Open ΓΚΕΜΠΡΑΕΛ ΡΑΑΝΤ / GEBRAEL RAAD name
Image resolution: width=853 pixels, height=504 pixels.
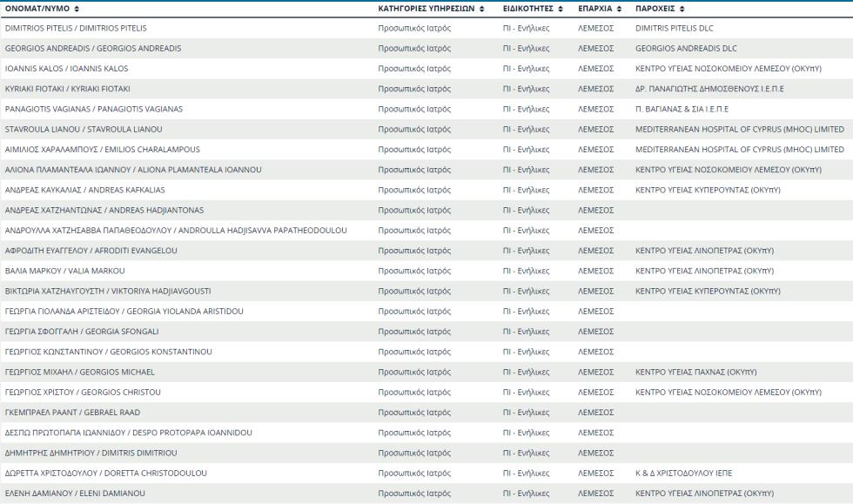pyautogui.click(x=72, y=413)
